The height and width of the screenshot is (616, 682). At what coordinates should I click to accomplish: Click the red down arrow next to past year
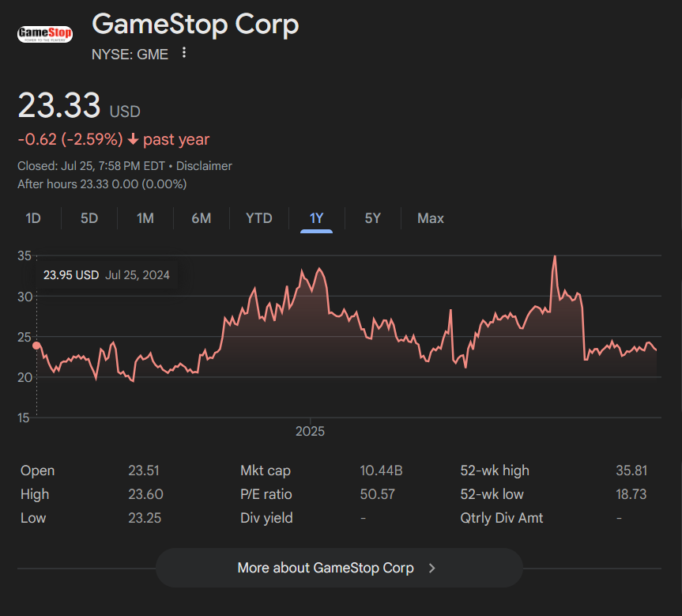coord(133,139)
